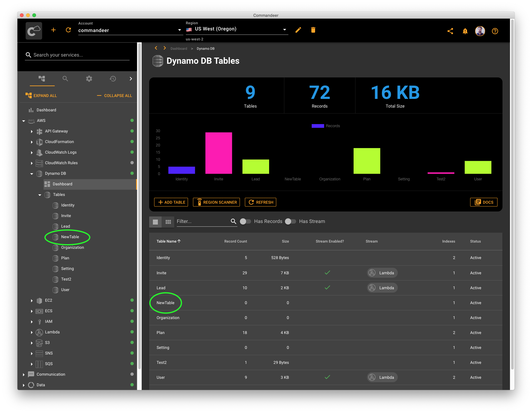Click the filter search magnifier icon
The width and height of the screenshot is (532, 413).
[233, 221]
